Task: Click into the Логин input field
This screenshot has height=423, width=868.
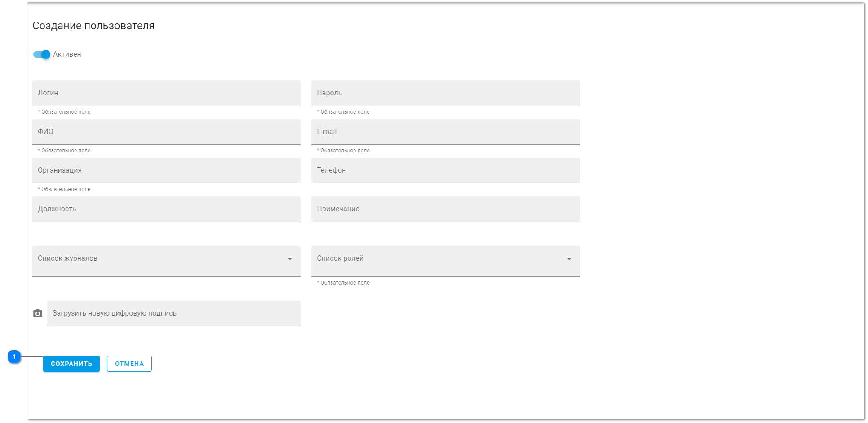Action: [166, 93]
